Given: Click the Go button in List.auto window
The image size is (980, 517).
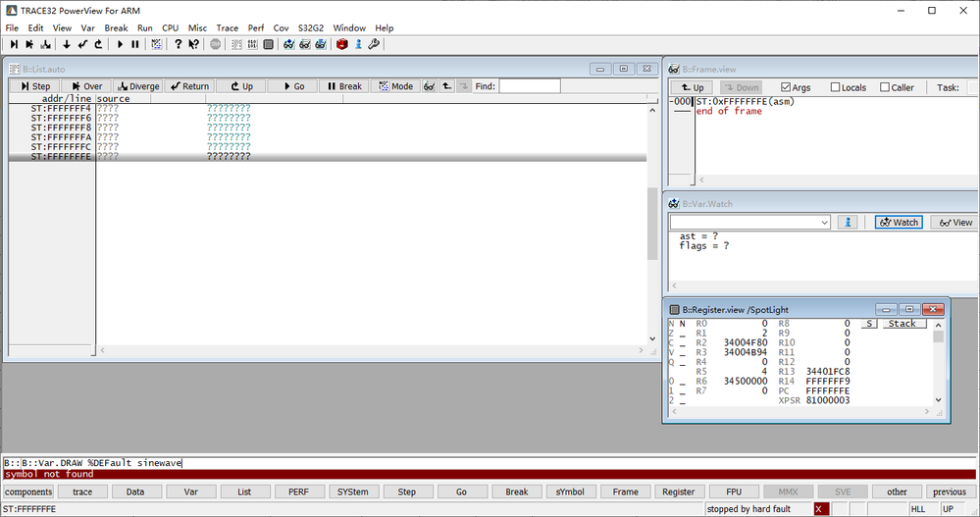Looking at the screenshot, I should 292,86.
